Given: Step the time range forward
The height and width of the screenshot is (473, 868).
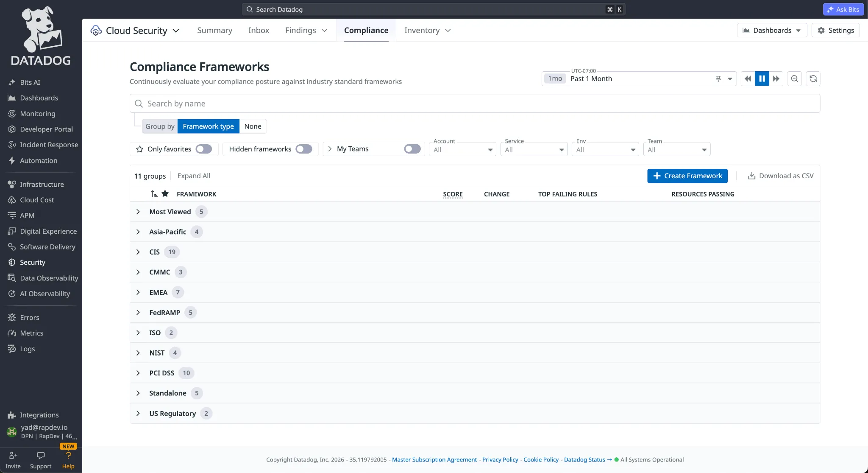Looking at the screenshot, I should [x=776, y=78].
